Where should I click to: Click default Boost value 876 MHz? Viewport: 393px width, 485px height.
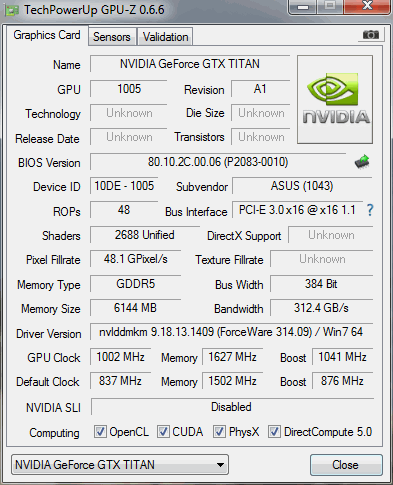point(342,381)
